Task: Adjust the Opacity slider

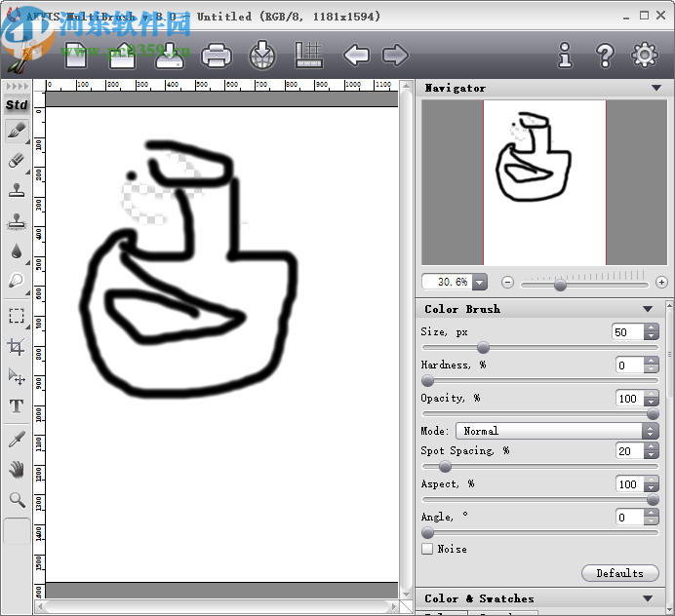Action: [653, 414]
